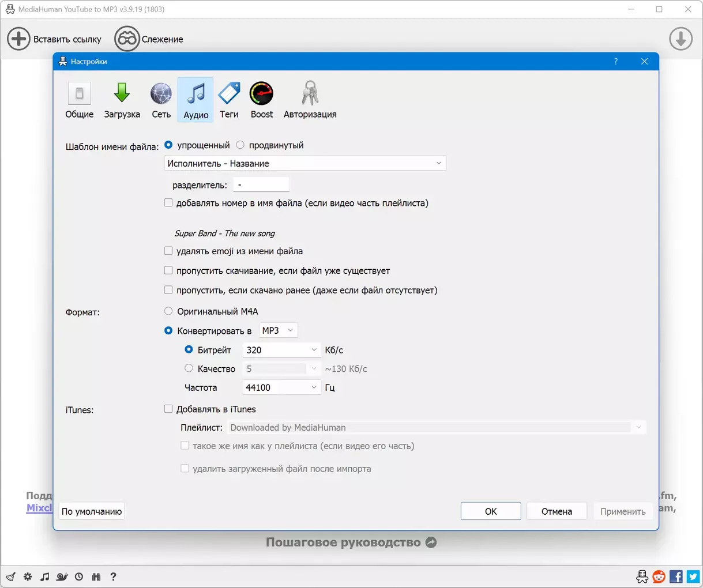
Task: Open the Загрузка settings section
Action: (x=122, y=100)
